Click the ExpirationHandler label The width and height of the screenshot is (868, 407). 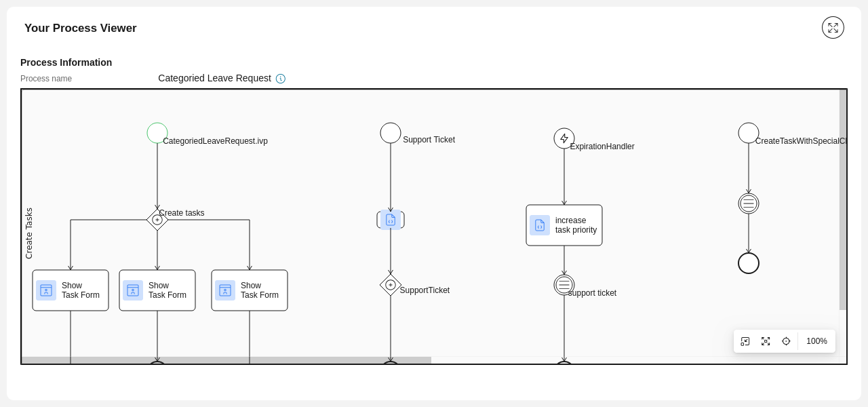click(602, 147)
